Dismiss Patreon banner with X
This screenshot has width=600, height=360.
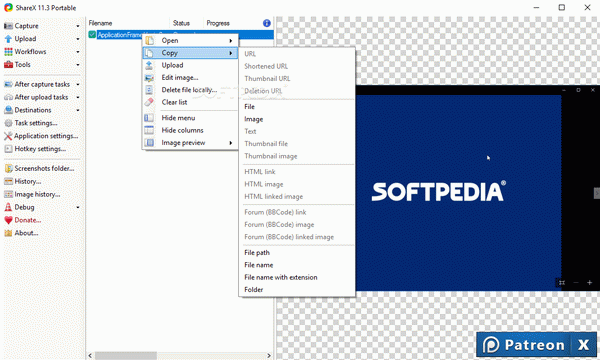[584, 345]
